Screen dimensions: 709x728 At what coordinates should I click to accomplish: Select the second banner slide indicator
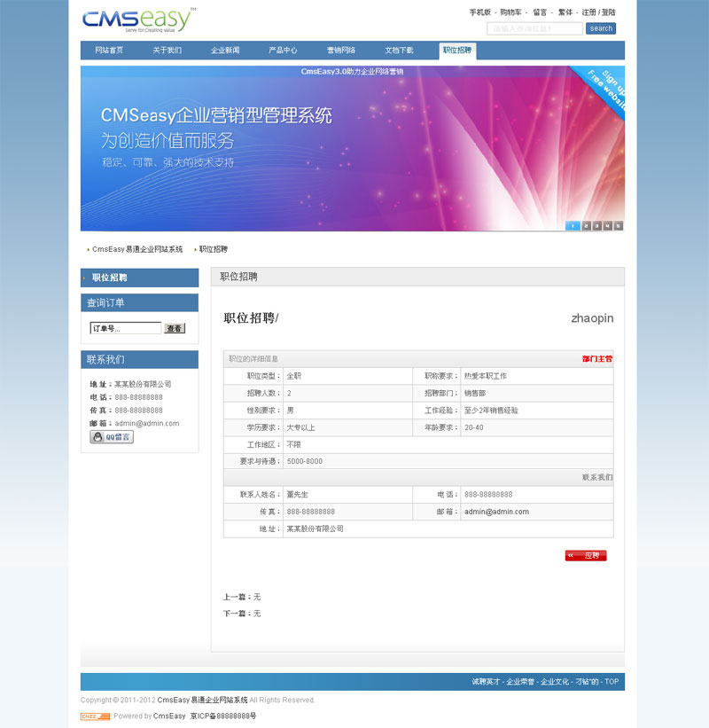pos(587,225)
